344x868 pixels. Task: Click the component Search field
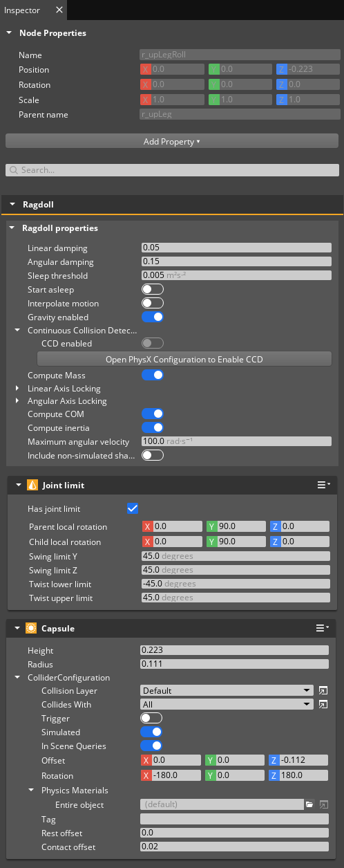click(x=172, y=170)
